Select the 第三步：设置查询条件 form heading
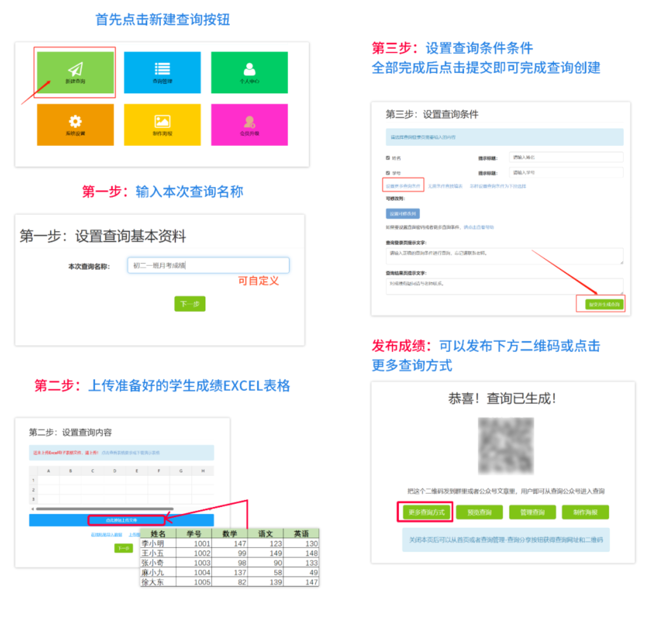This screenshot has width=672, height=621. click(432, 114)
